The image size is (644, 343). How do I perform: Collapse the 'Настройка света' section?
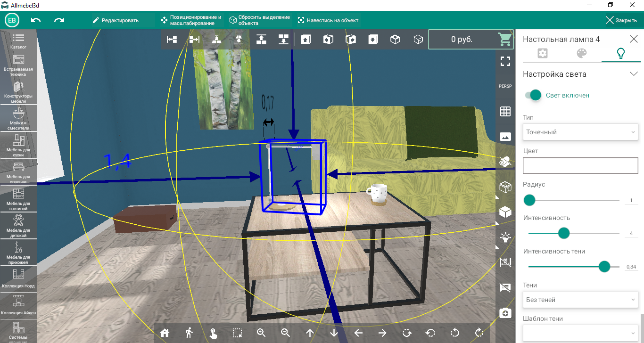tap(634, 74)
